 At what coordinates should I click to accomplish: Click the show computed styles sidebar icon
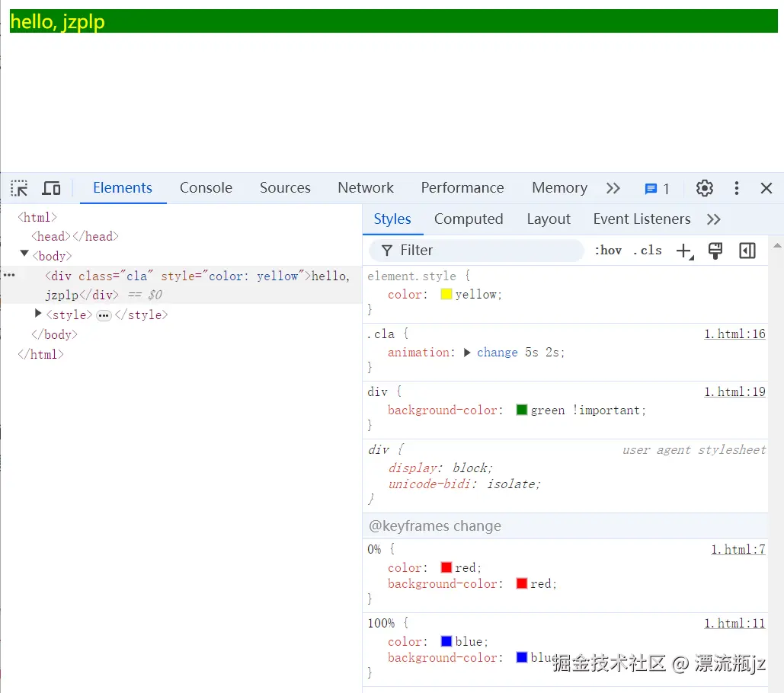coord(747,250)
